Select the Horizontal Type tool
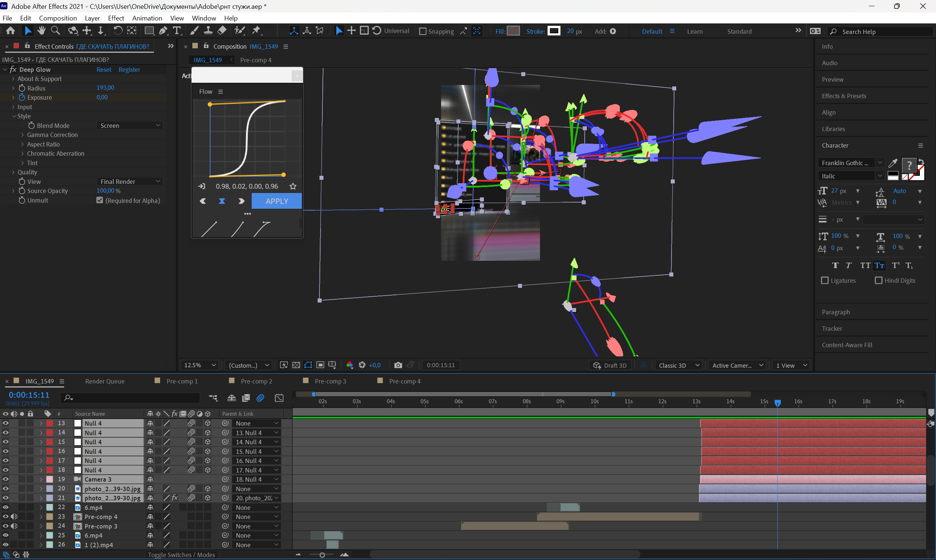This screenshot has height=560, width=936. tap(177, 30)
